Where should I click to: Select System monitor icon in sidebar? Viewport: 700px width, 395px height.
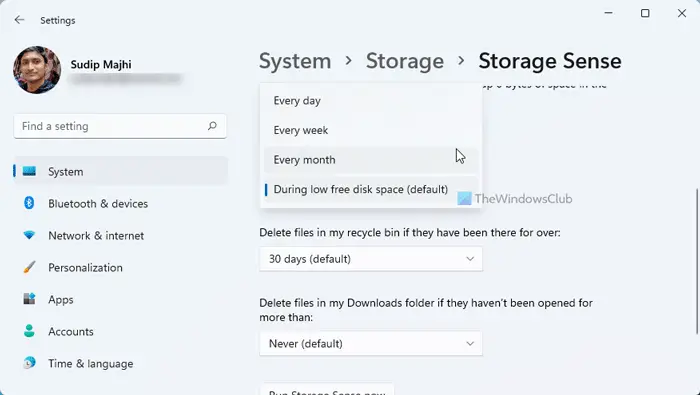coord(29,171)
